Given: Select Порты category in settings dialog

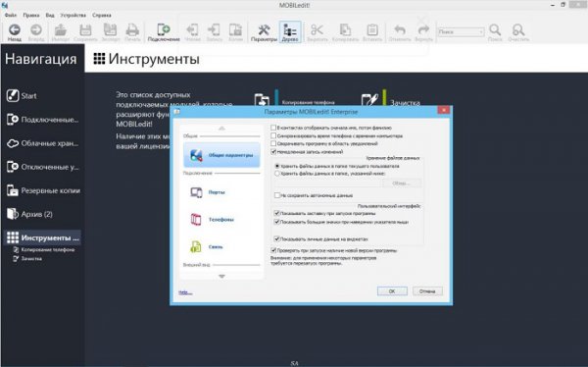Looking at the screenshot, I should click(221, 192).
